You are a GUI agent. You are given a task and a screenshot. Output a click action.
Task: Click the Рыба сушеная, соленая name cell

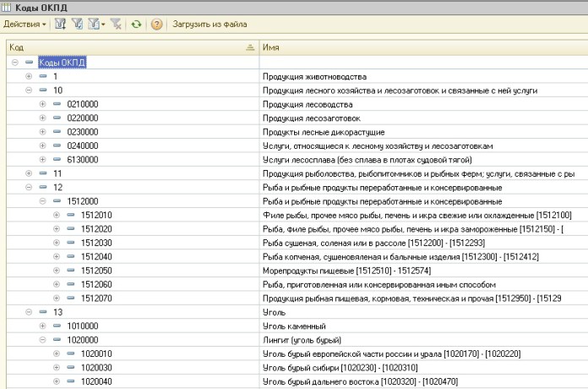424,243
